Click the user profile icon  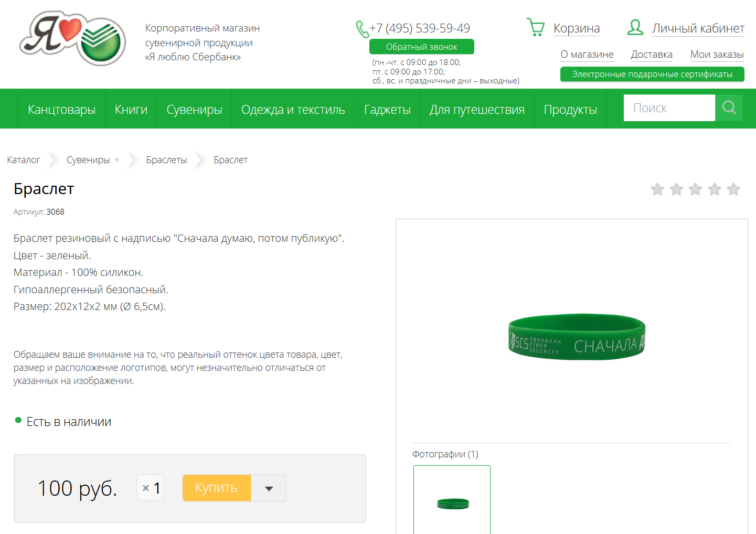635,27
